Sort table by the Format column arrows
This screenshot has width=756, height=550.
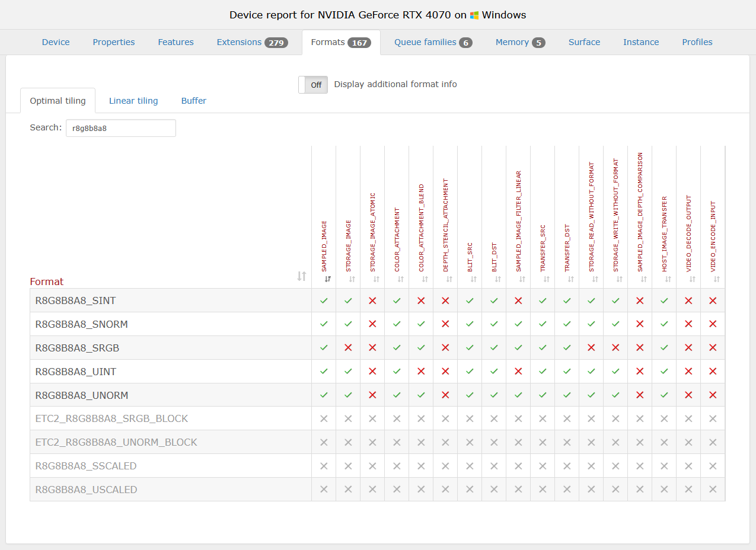tap(302, 276)
